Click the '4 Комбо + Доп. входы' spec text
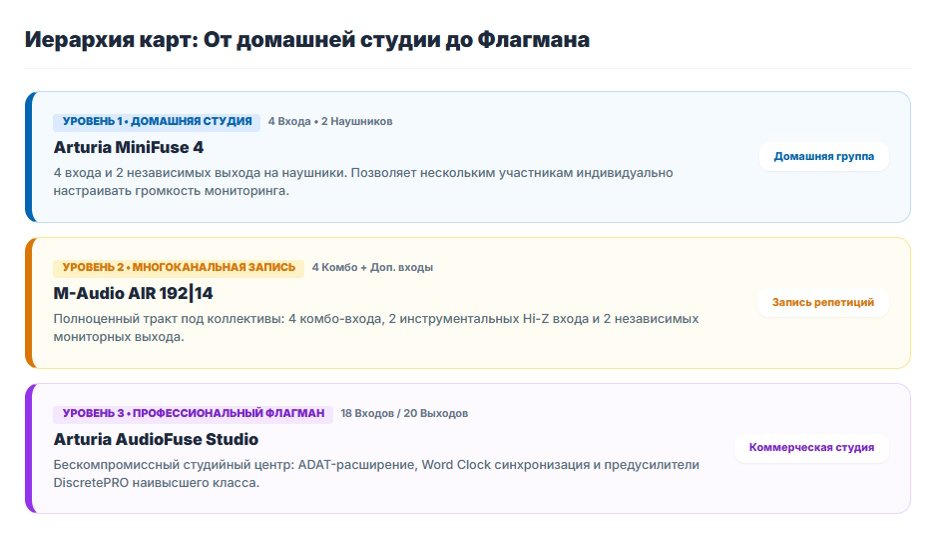The height and width of the screenshot is (538, 940). coord(372,268)
